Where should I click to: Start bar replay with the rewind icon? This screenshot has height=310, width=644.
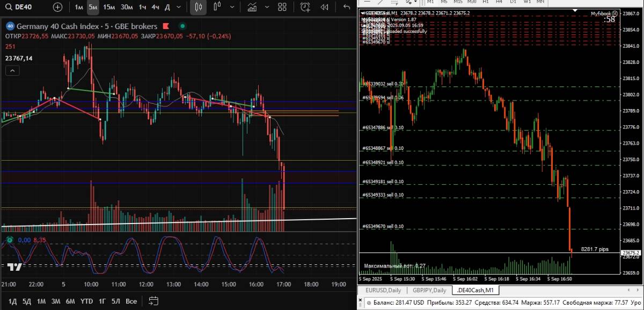[324, 7]
